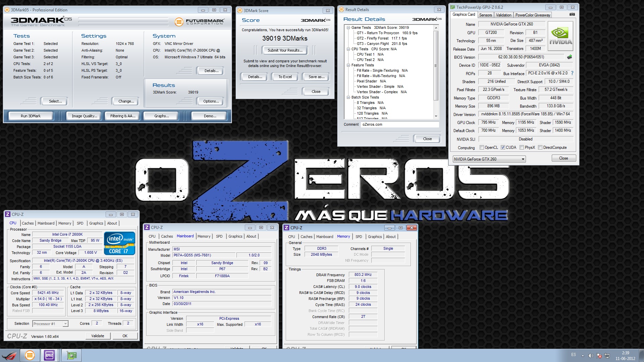Screen dimensions: 644x362
Task: Collapse the Feature Tests tree node
Action: tap(348, 65)
